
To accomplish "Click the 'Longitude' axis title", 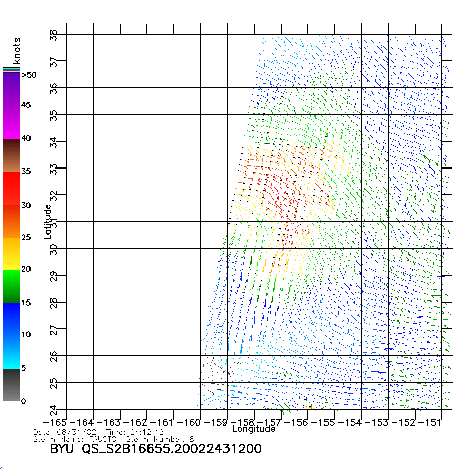I will (254, 429).
